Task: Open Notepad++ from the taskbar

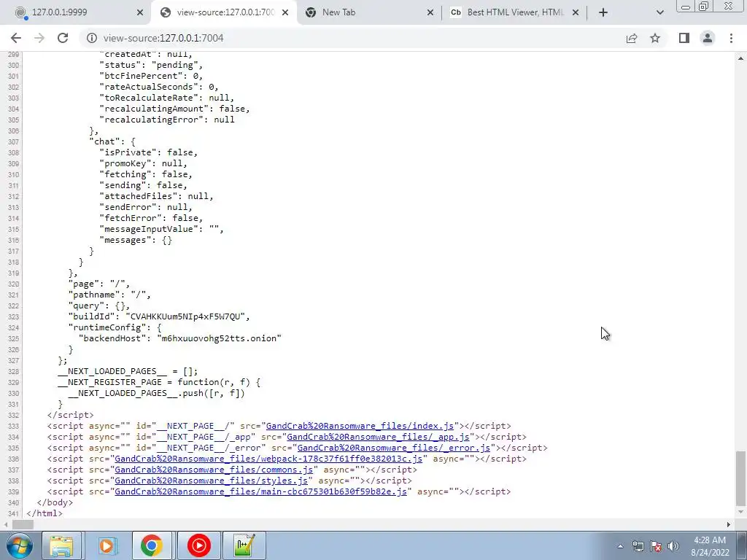Action: coord(244,545)
